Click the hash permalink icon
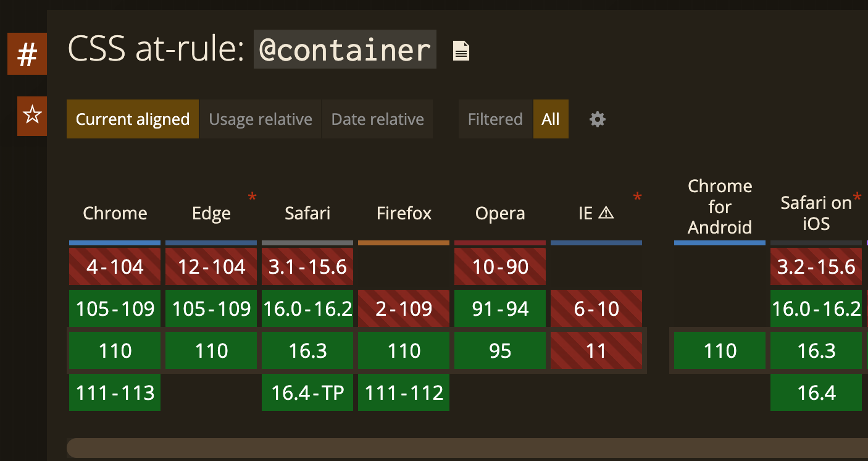Image resolution: width=868 pixels, height=461 pixels. click(x=27, y=54)
